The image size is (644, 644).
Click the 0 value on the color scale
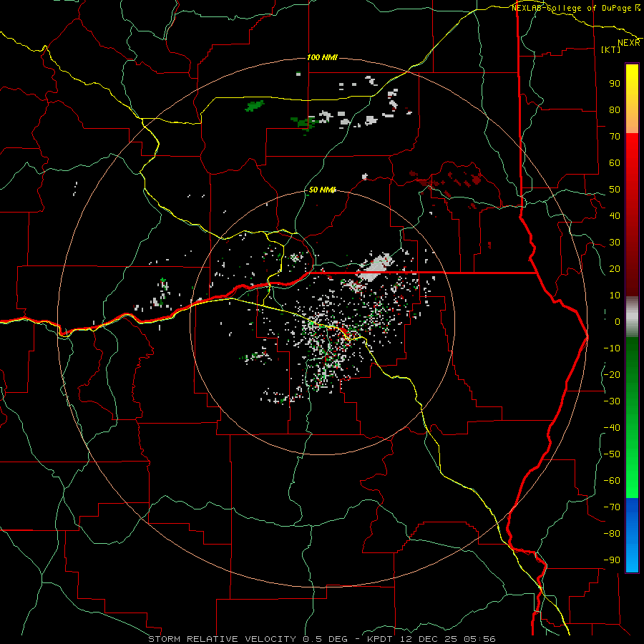618,322
